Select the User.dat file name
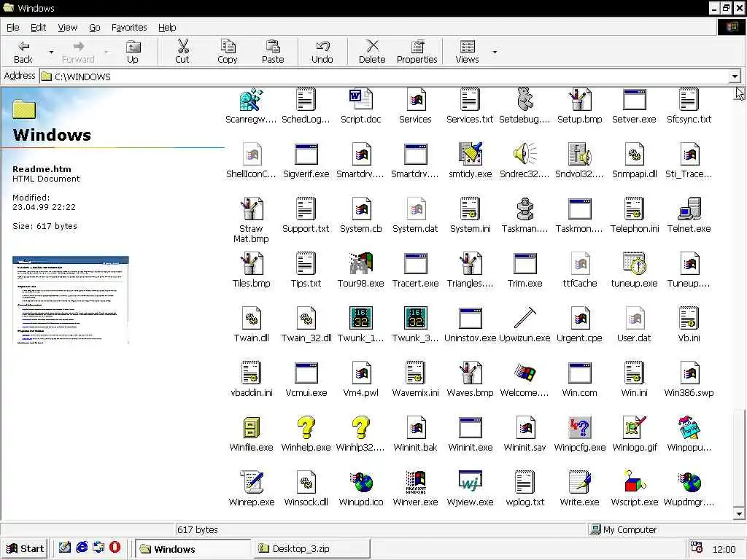Screen dimensions: 747x560 pyautogui.click(x=634, y=338)
